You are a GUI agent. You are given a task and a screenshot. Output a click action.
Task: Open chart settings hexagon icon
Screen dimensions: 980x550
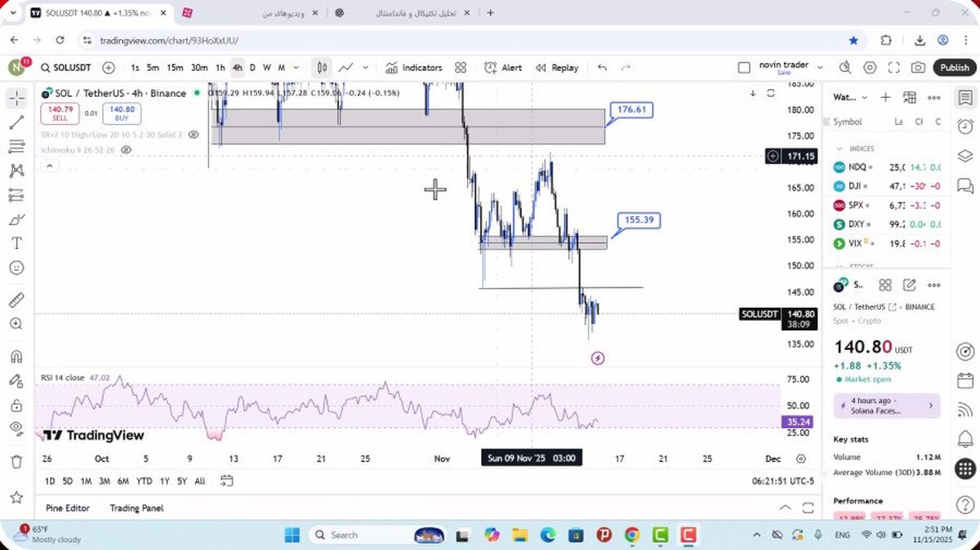coord(870,68)
